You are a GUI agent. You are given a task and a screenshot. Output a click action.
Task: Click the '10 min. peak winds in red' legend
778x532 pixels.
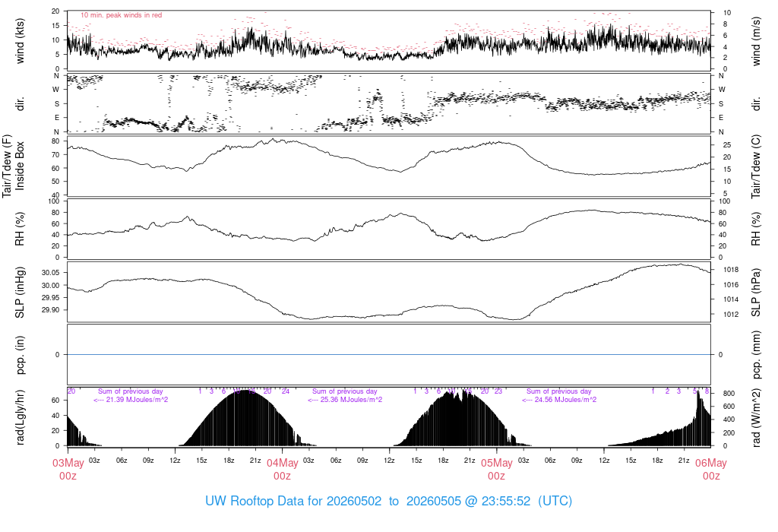click(121, 15)
